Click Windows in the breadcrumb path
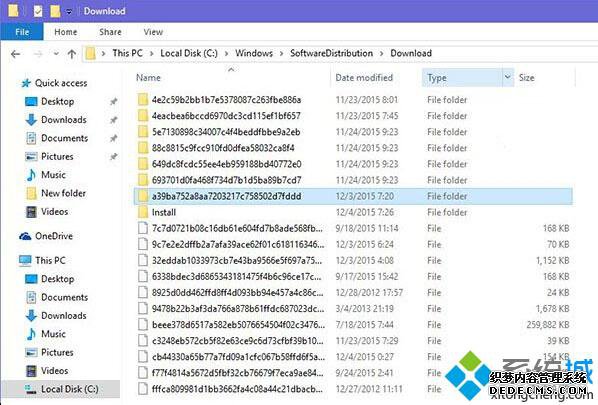This screenshot has width=598, height=405. [x=254, y=53]
